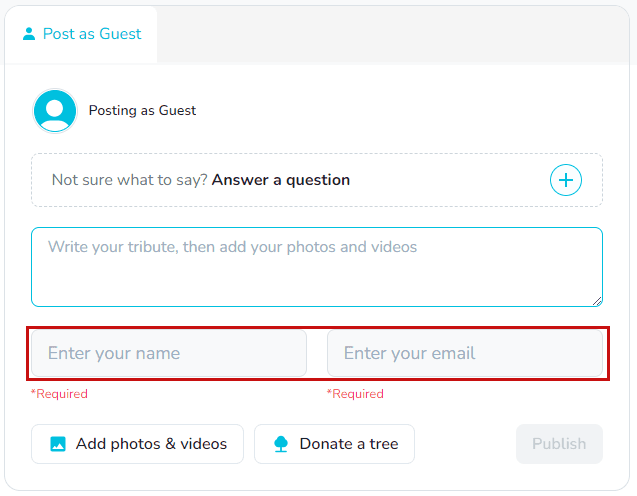Image resolution: width=637 pixels, height=496 pixels.
Task: Click the 'Not sure what to say?' prompt text
Action: pyautogui.click(x=129, y=180)
